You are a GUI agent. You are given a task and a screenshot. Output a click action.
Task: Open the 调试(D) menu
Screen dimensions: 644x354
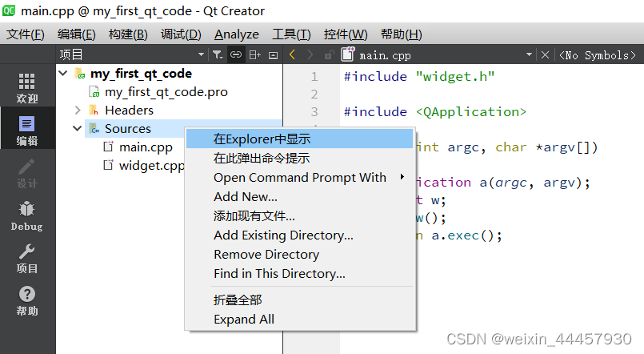point(181,34)
